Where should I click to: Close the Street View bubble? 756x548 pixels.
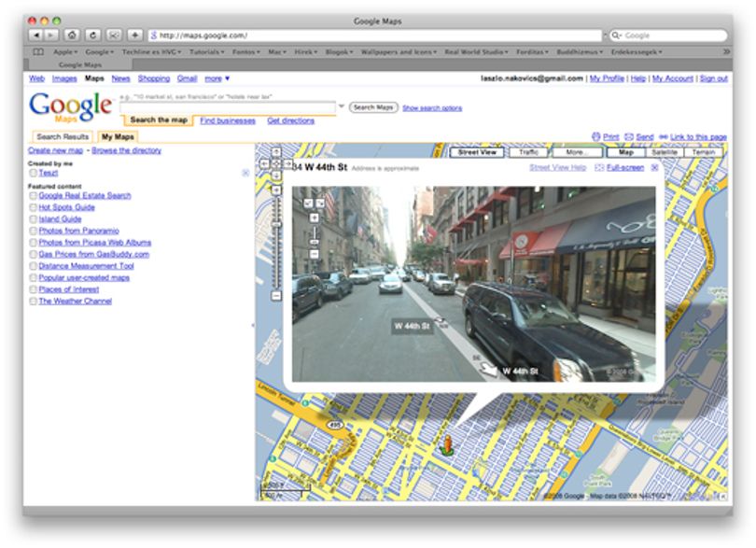point(654,167)
